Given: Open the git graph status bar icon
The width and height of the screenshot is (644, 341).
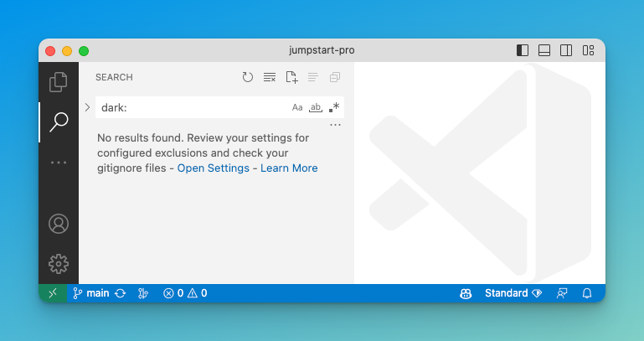Looking at the screenshot, I should pyautogui.click(x=143, y=293).
